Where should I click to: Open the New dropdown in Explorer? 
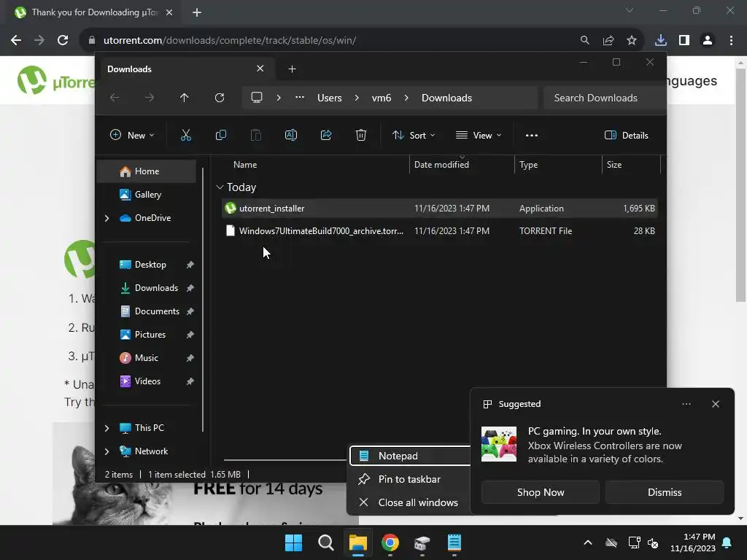[x=132, y=135]
